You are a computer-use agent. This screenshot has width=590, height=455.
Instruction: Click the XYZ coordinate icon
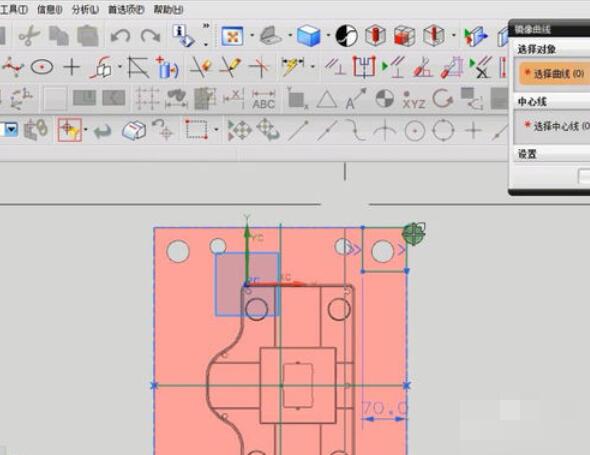click(x=414, y=100)
